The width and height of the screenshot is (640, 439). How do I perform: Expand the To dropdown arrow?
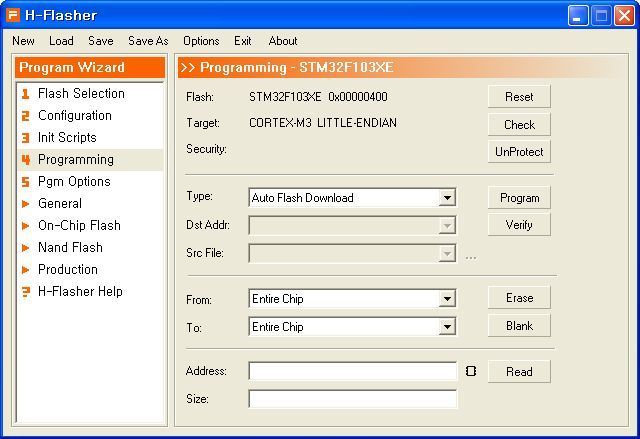coord(447,327)
